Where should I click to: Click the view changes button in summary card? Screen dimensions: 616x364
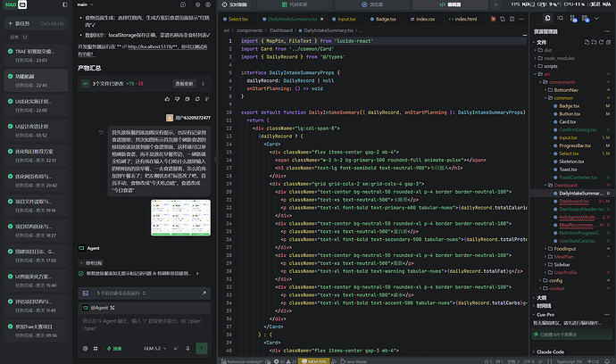(184, 84)
